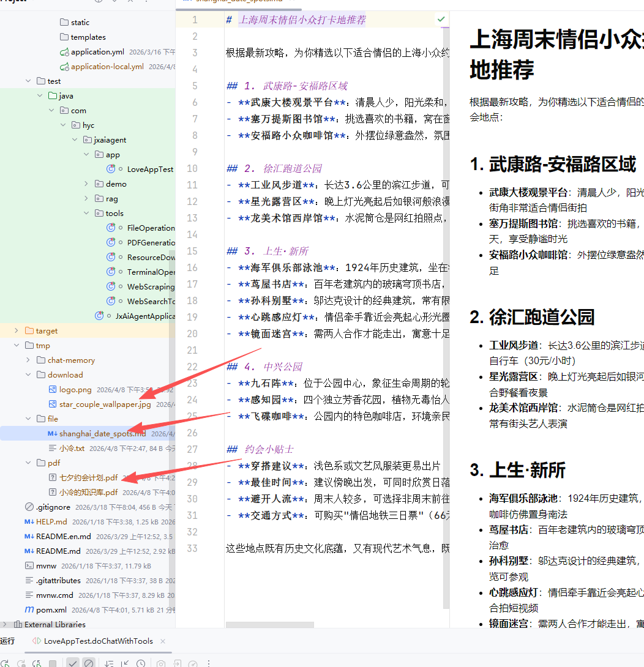The width and height of the screenshot is (644, 667).
Task: Close the LoveAppTest.doChatWithTools run tab
Action: 163,641
